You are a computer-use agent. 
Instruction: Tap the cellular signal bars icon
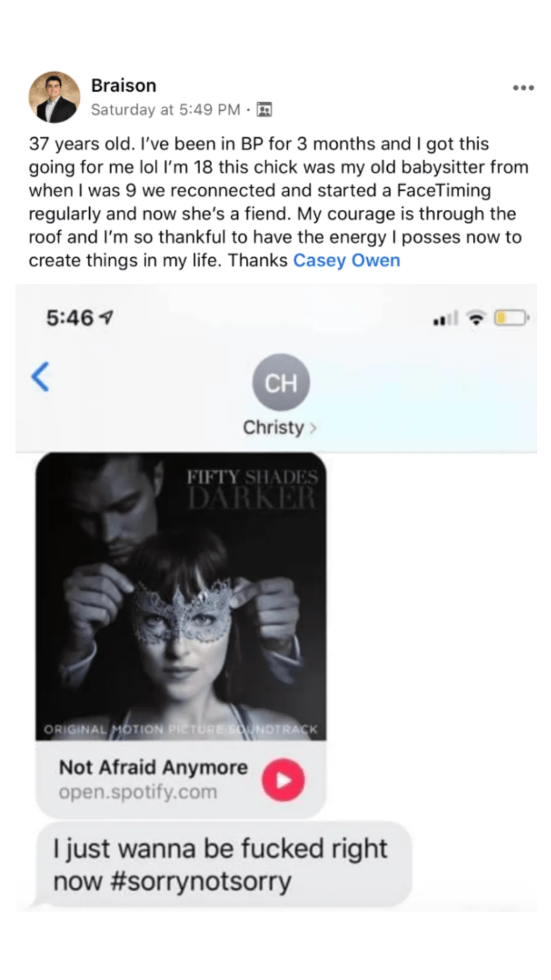(445, 318)
